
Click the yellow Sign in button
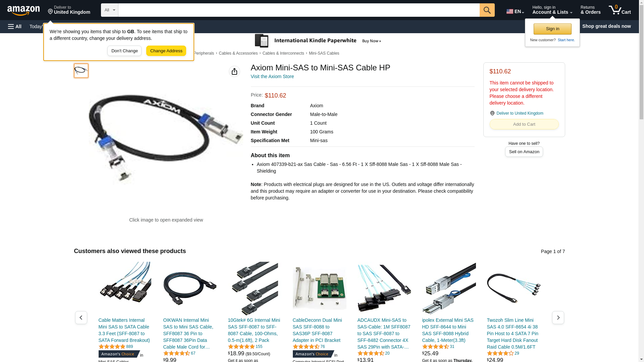tap(552, 29)
